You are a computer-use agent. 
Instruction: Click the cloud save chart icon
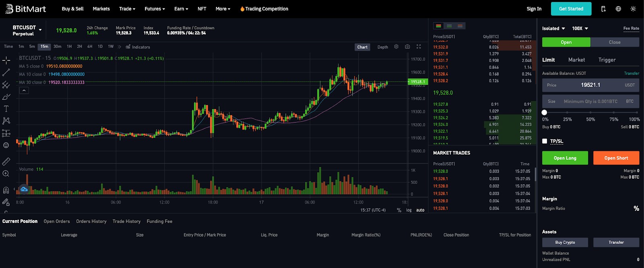coord(24,189)
